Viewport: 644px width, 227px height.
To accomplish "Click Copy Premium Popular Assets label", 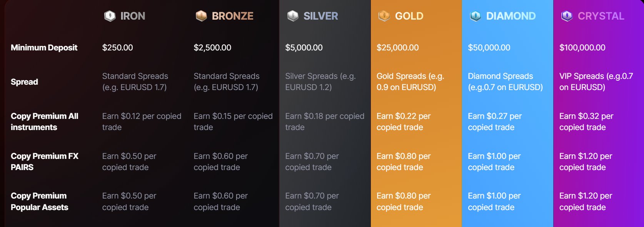I will [39, 202].
